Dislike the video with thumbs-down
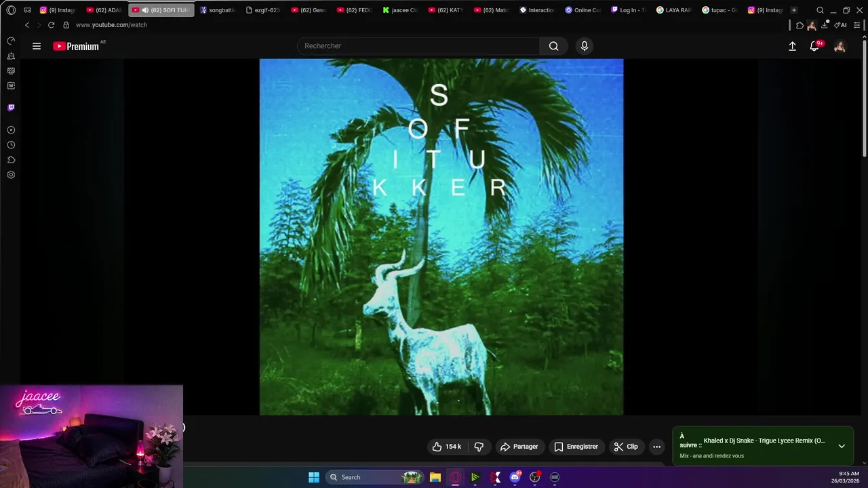 tap(479, 447)
